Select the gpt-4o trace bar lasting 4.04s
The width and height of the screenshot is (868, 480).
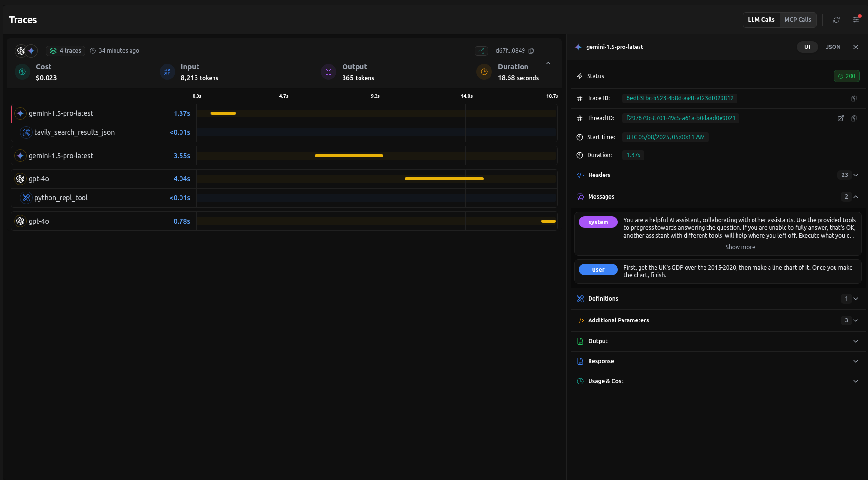tap(444, 178)
